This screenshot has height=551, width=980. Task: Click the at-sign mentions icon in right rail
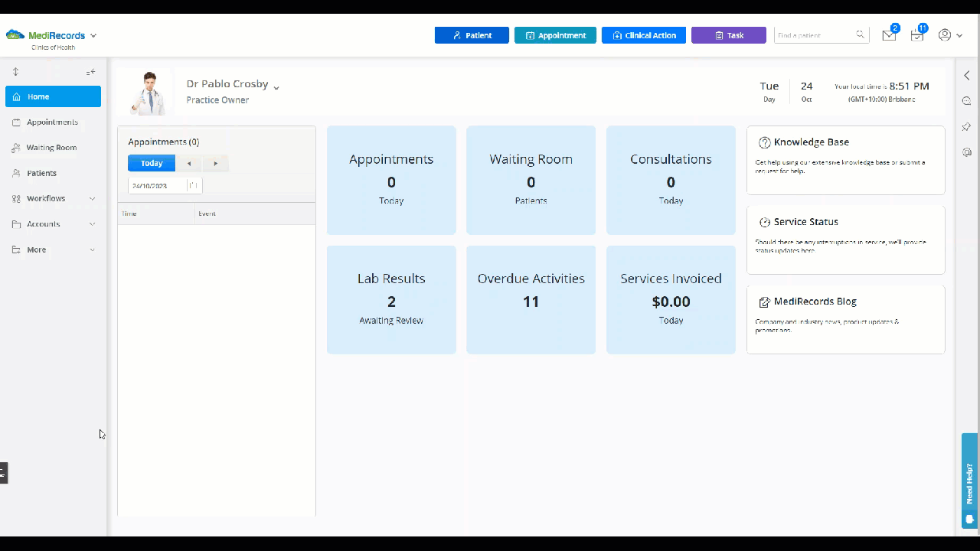point(967,152)
